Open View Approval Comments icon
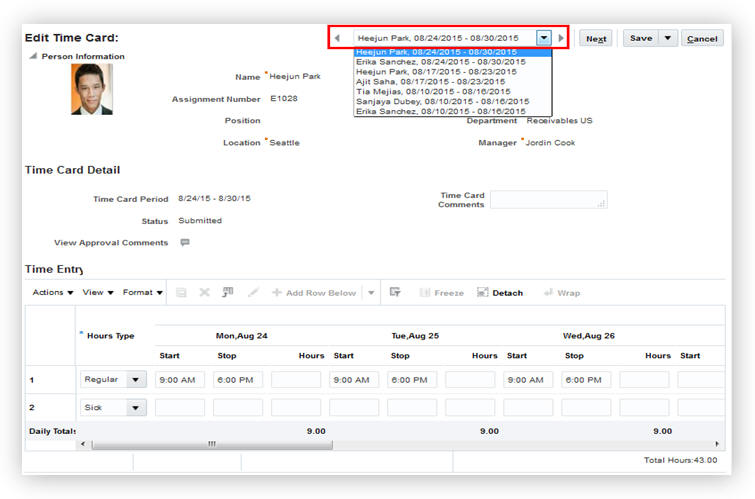This screenshot has height=499, width=755. pyautogui.click(x=185, y=242)
